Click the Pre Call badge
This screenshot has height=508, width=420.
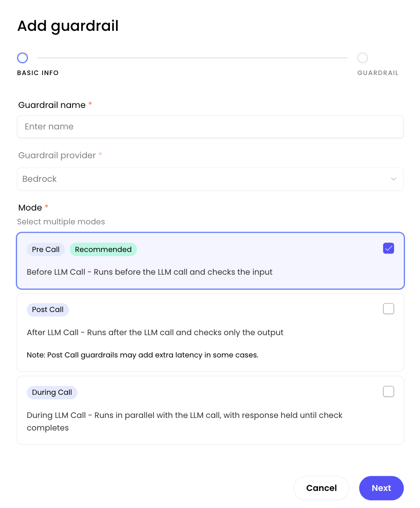point(46,250)
